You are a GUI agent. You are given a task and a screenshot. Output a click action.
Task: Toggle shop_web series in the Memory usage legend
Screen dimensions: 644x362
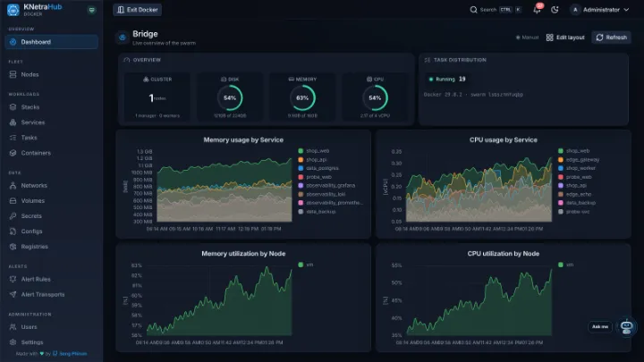pyautogui.click(x=314, y=151)
